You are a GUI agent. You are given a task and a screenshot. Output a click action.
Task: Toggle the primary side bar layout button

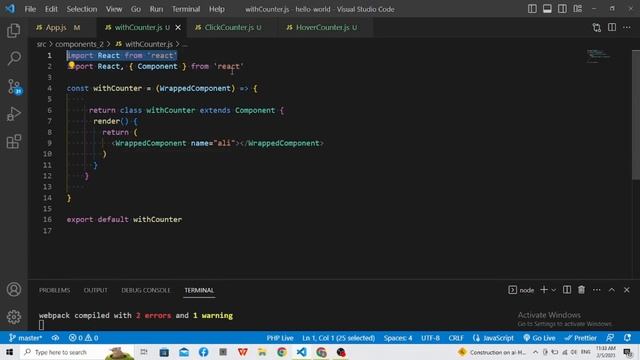[532, 9]
